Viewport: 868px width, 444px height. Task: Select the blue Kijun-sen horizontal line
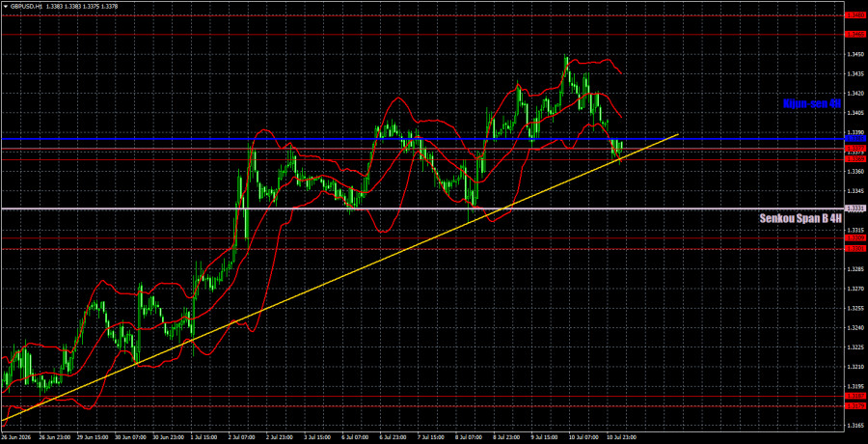pos(421,139)
